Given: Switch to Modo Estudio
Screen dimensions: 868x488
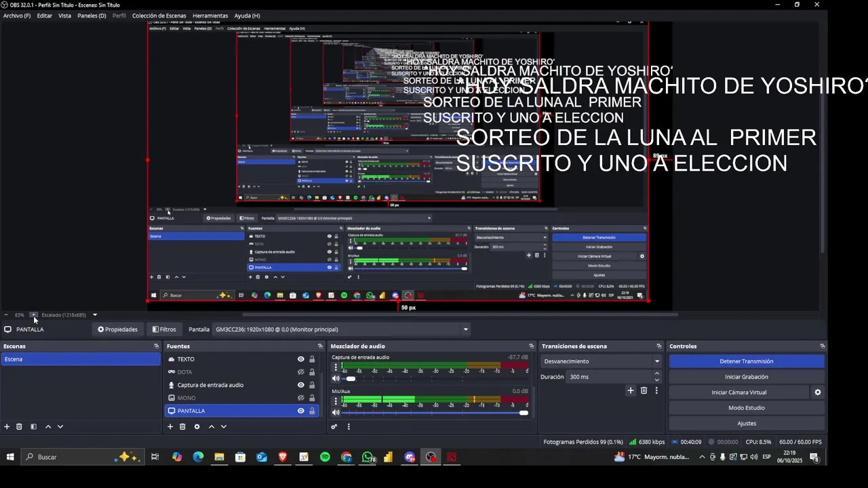Looking at the screenshot, I should (x=747, y=408).
